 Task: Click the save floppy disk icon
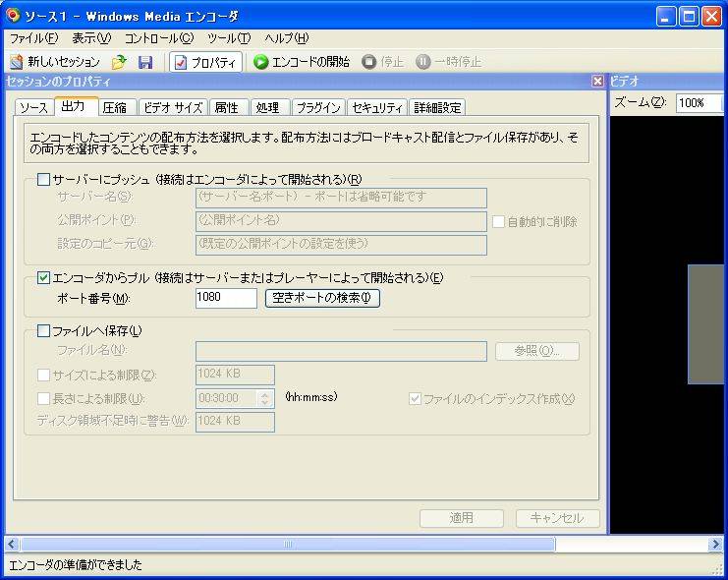tap(145, 62)
